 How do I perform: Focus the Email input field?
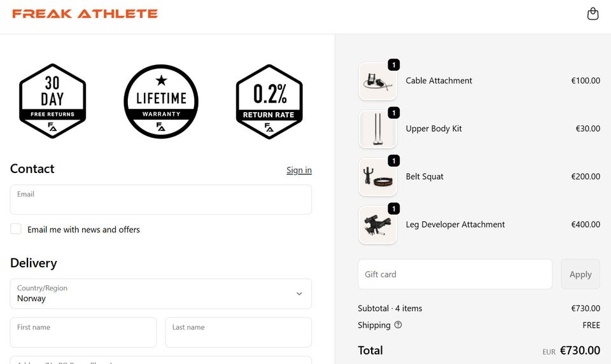pos(160,200)
